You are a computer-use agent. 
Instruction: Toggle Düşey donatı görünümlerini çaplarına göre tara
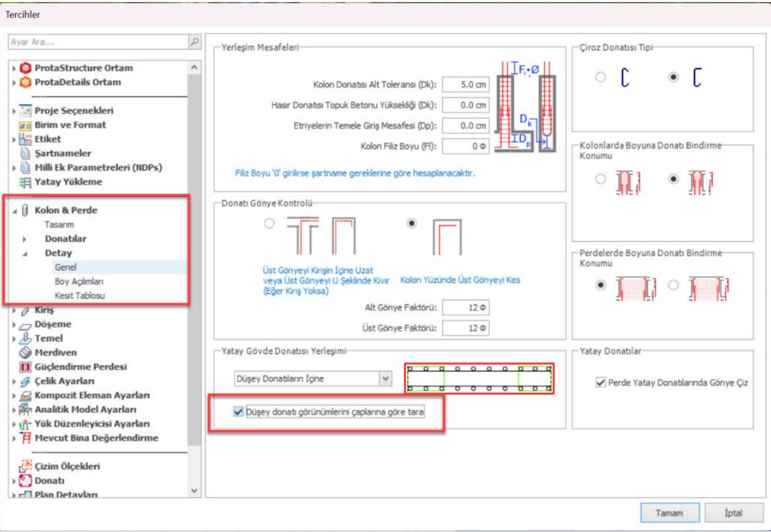[238, 412]
